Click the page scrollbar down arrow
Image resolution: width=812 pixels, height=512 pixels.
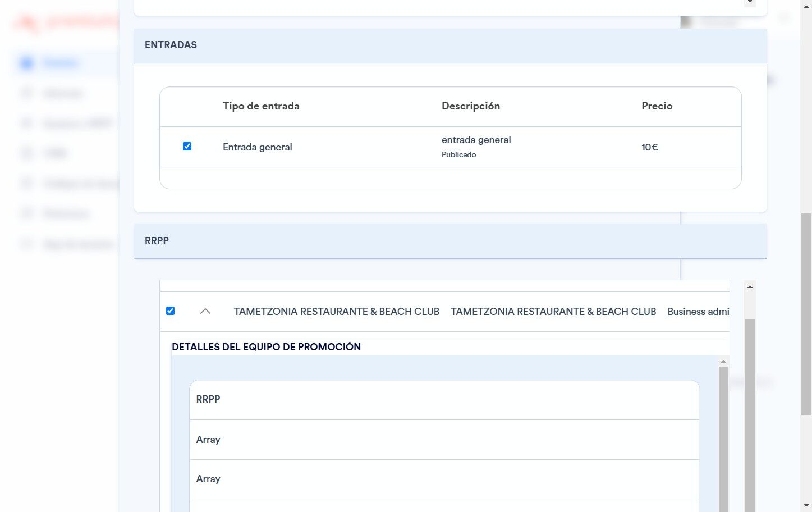click(806, 506)
